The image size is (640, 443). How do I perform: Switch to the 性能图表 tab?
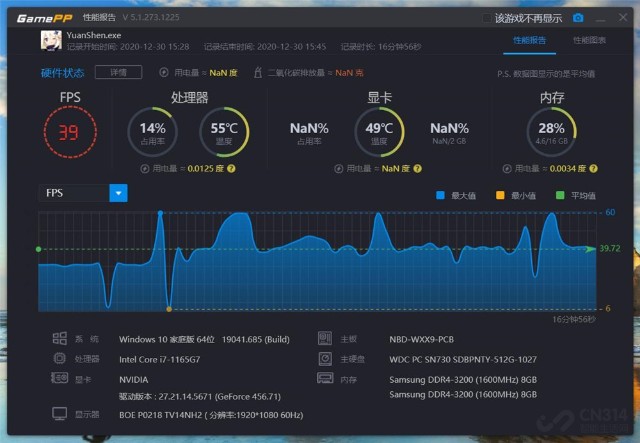click(x=589, y=40)
